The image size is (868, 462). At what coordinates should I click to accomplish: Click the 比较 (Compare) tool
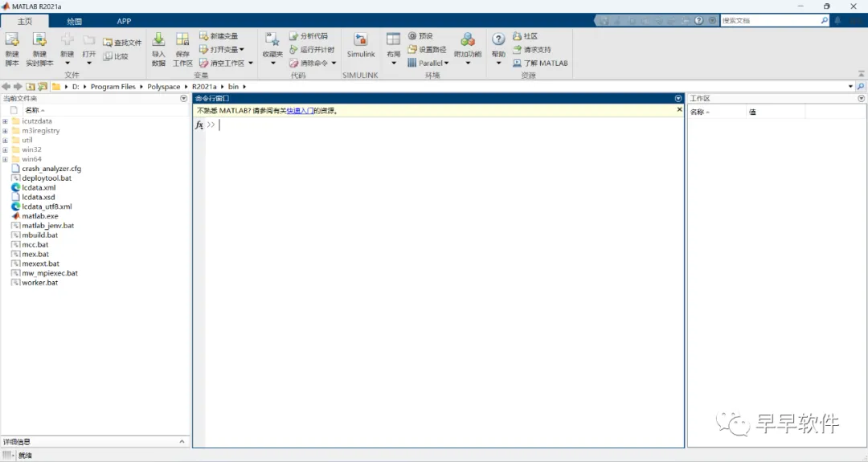click(x=117, y=56)
